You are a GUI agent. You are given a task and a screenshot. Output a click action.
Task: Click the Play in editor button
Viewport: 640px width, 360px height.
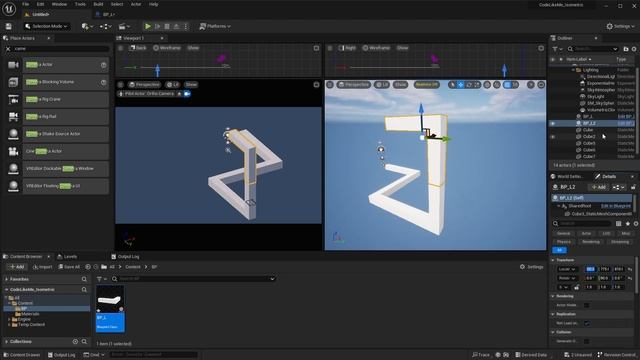148,26
